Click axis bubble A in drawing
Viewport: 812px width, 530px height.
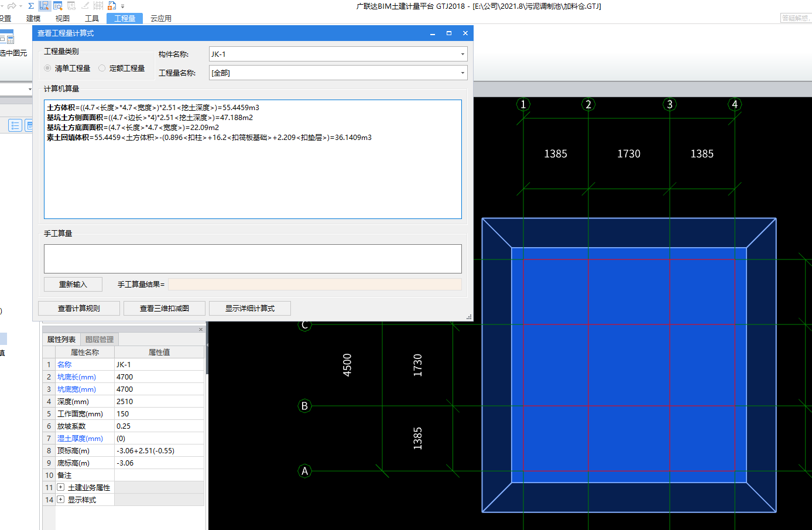tap(304, 471)
